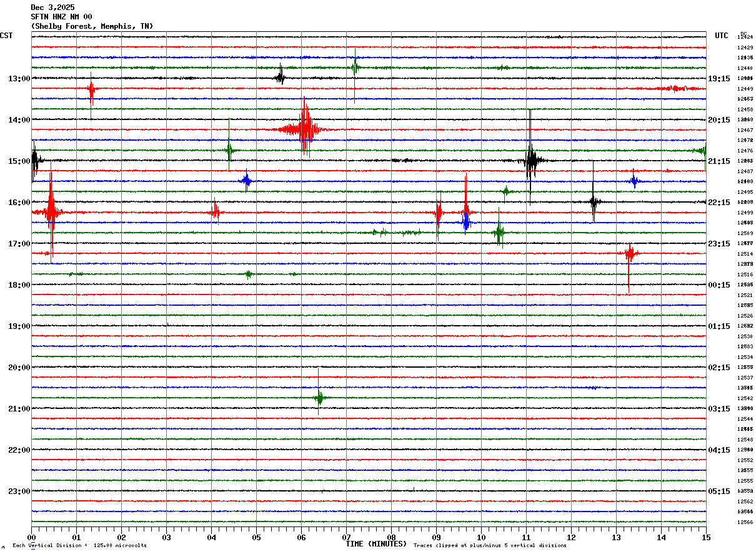Screen dimensions: 756x554
Task: Click the 01:15 UTC time label
Action: click(x=719, y=326)
